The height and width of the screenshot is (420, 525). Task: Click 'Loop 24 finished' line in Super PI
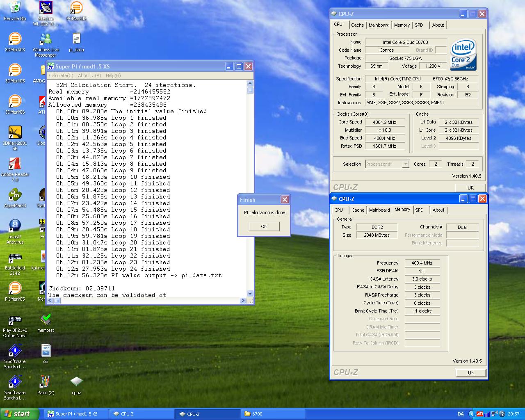point(113,269)
